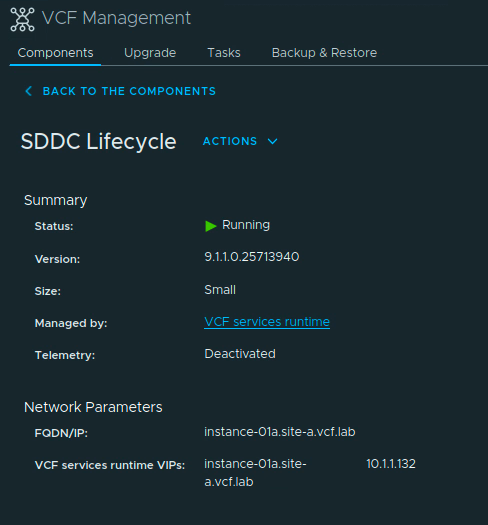
Task: Click the Running status text
Action: pos(246,225)
